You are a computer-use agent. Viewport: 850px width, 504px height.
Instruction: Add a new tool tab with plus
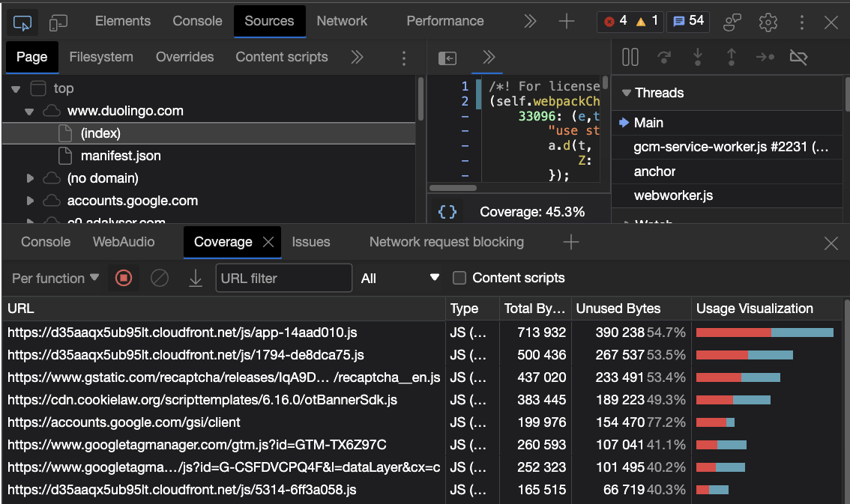[x=567, y=21]
